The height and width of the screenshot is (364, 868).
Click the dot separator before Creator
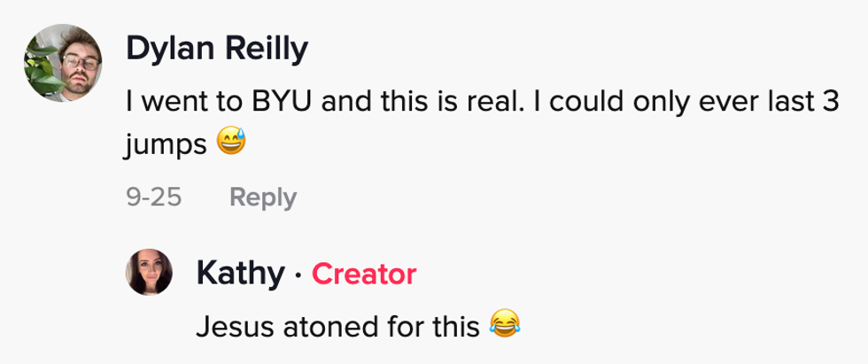(298, 275)
